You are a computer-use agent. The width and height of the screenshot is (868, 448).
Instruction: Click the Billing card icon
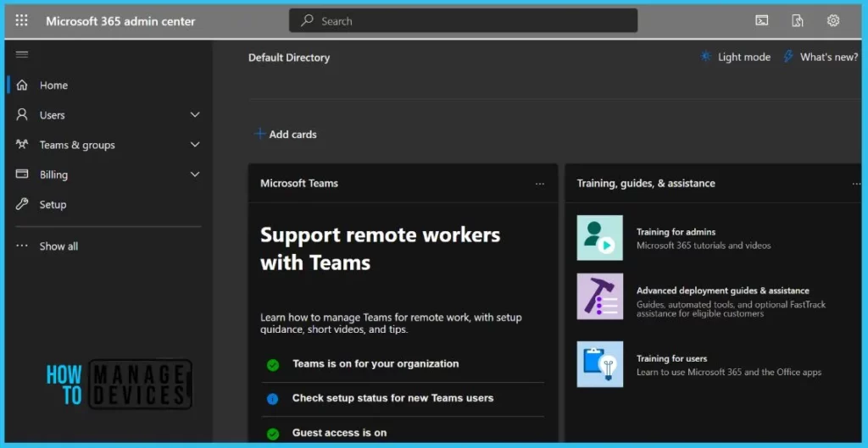22,174
